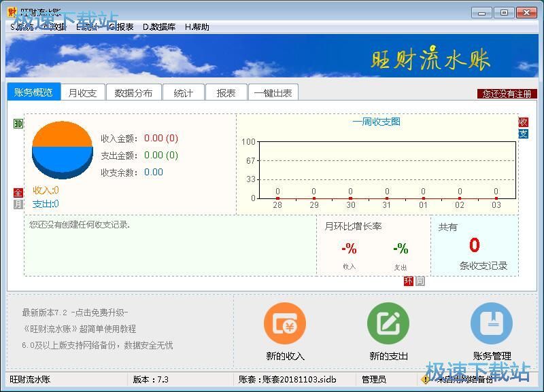The height and width of the screenshot is (392, 544).
Task: Open the 超简单使用教程 tutorial link
Action: [x=79, y=329]
